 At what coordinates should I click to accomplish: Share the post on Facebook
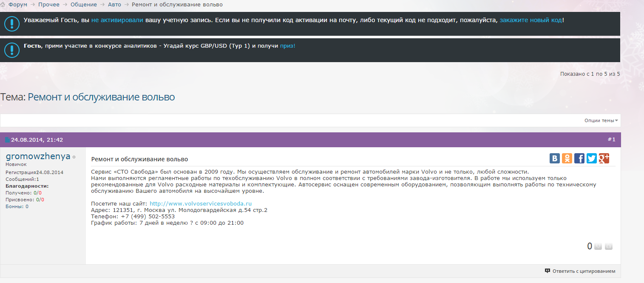click(x=579, y=158)
